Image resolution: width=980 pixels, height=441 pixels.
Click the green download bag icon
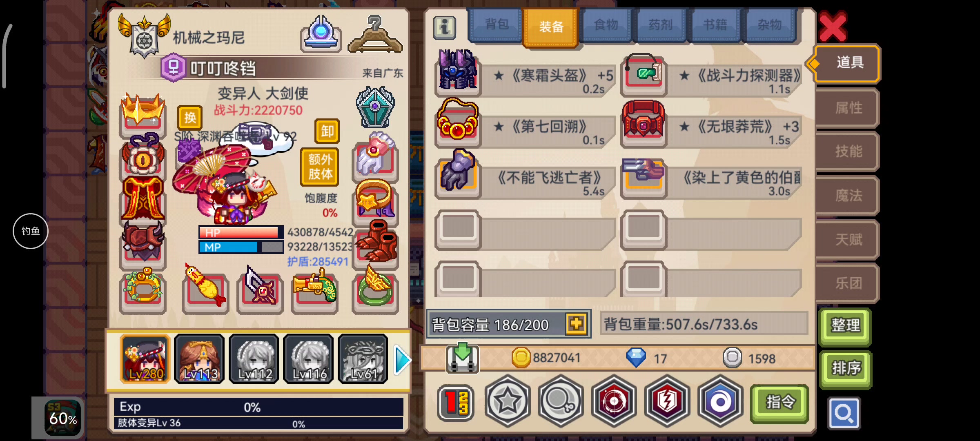pyautogui.click(x=462, y=357)
